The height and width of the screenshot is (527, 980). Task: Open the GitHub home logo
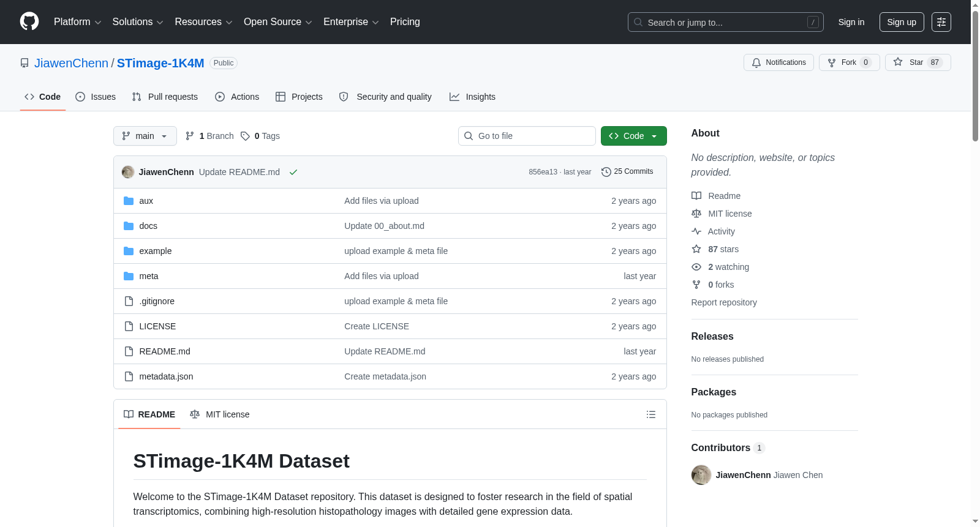tap(29, 21)
